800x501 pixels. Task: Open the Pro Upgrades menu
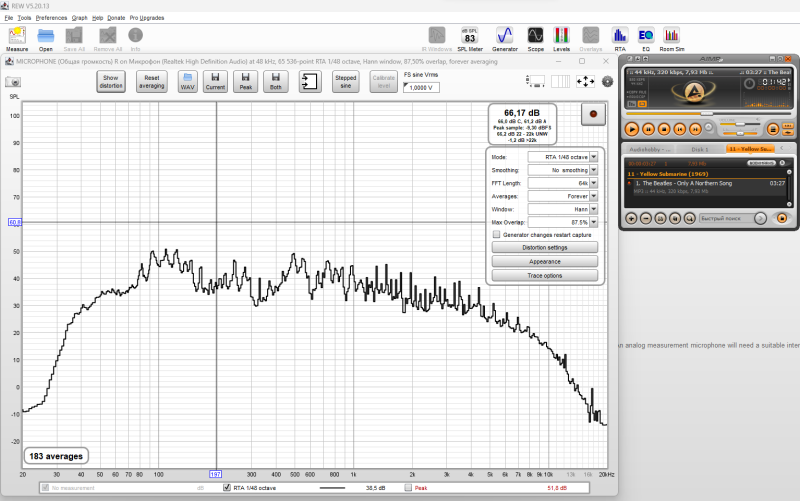147,18
